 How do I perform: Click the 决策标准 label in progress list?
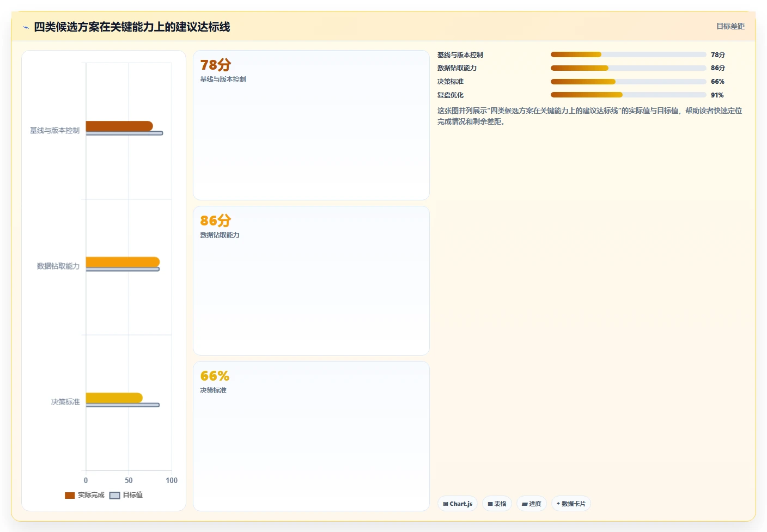tap(451, 82)
